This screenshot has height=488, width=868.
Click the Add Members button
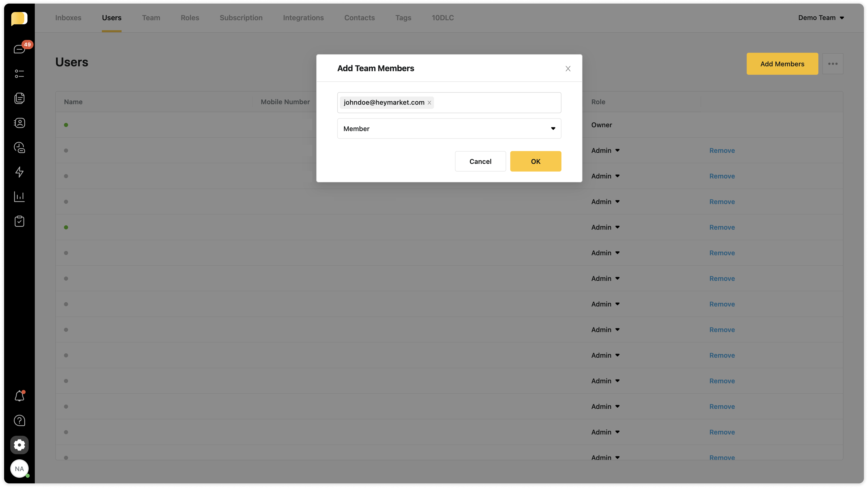782,64
